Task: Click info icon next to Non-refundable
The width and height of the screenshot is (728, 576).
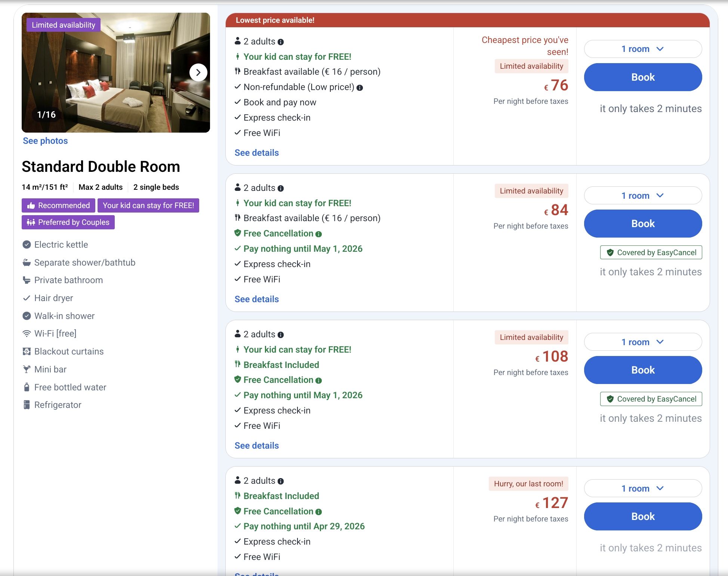Action: [x=360, y=88]
